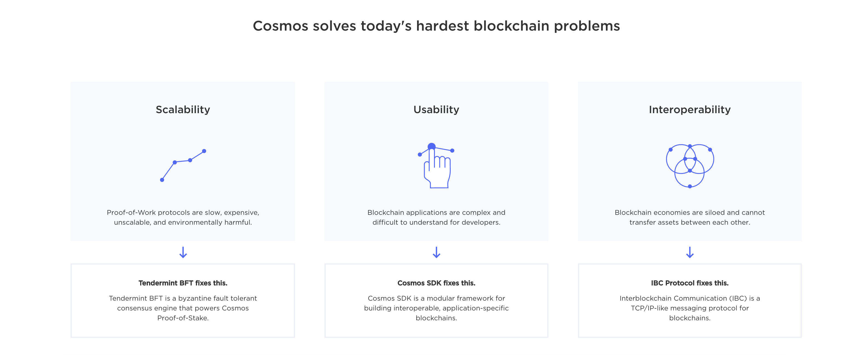Click the down arrow below Scalability card
Image resolution: width=868 pixels, height=355 pixels.
tap(183, 252)
